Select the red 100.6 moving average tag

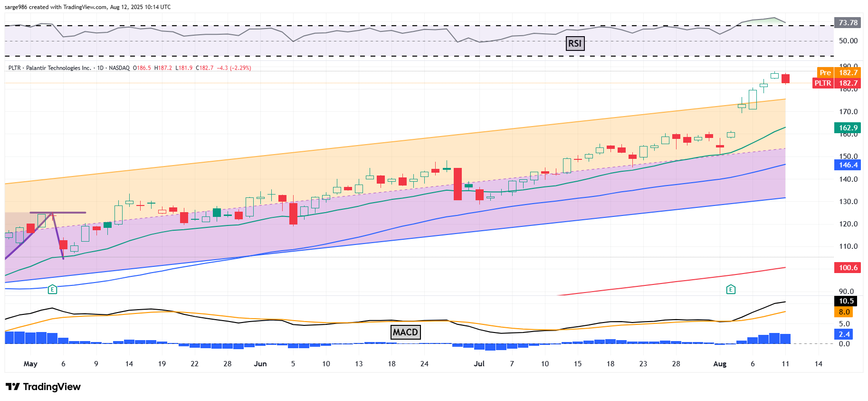coord(848,267)
